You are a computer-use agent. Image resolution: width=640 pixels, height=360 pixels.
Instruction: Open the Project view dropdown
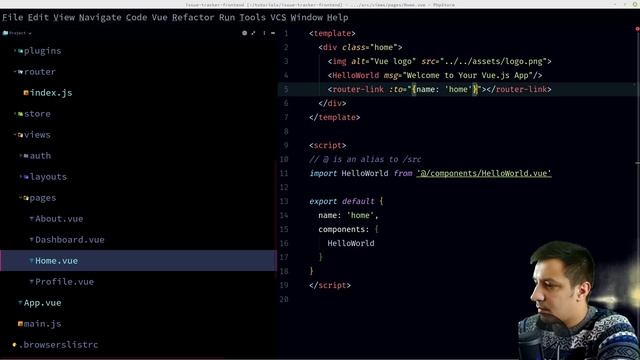pos(17,33)
